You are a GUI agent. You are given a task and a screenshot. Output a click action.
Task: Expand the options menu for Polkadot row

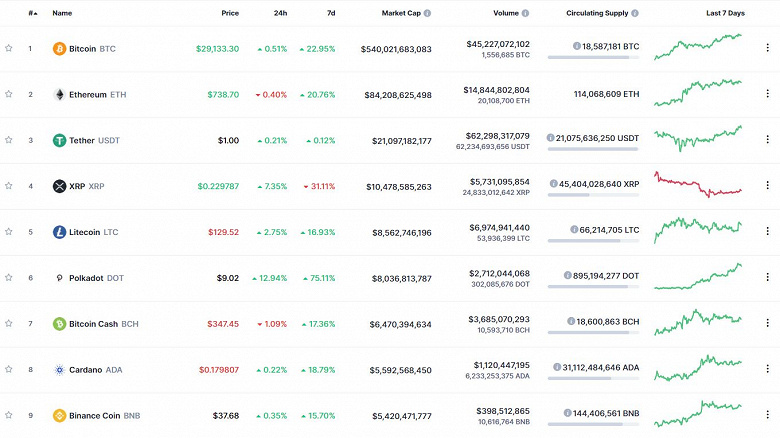(768, 278)
